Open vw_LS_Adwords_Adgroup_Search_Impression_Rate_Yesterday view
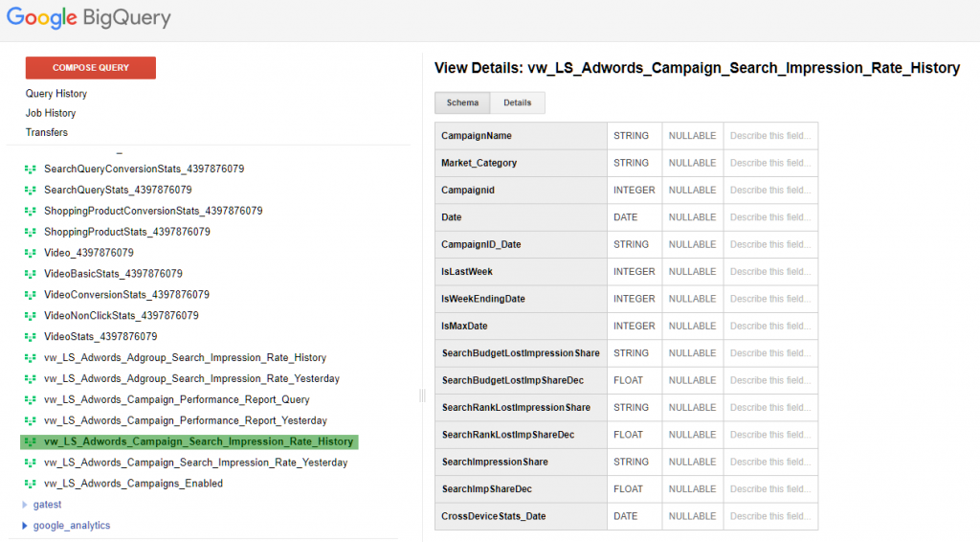Image resolution: width=980 pixels, height=542 pixels. (191, 379)
